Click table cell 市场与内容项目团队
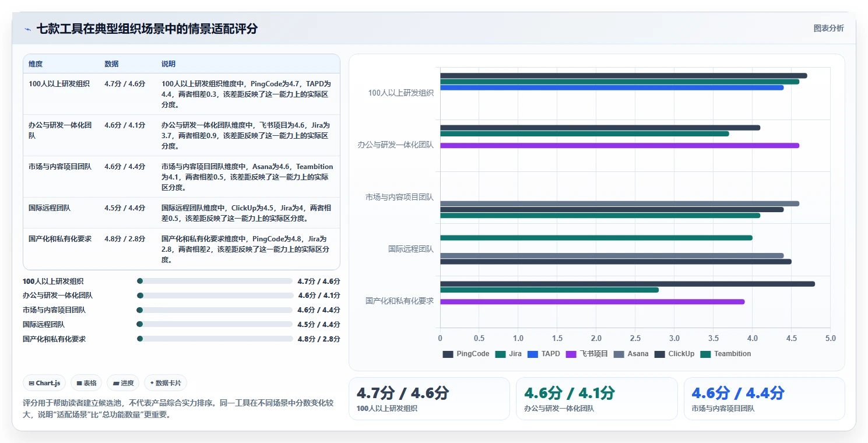Viewport: 868px width, 443px height. coord(60,167)
